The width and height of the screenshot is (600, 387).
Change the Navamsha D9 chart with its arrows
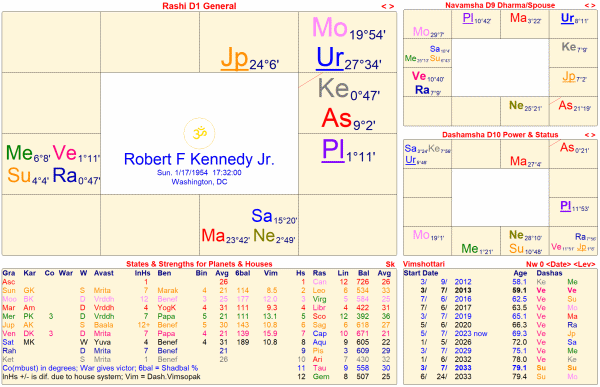coord(590,5)
